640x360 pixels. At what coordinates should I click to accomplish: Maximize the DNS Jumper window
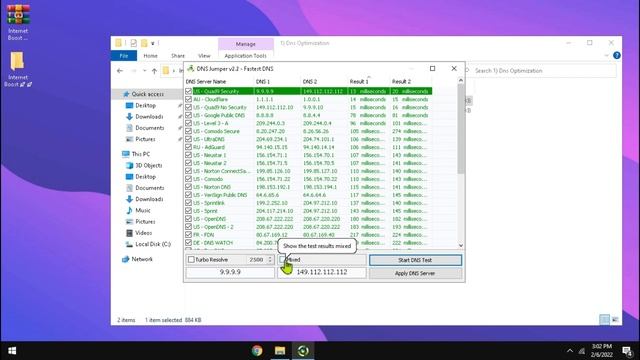click(x=432, y=69)
